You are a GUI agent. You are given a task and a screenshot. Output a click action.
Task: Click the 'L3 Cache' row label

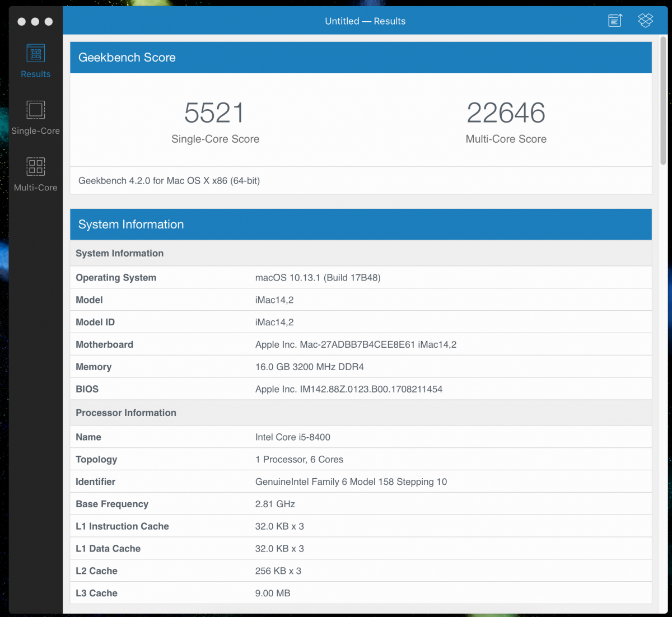pyautogui.click(x=96, y=593)
